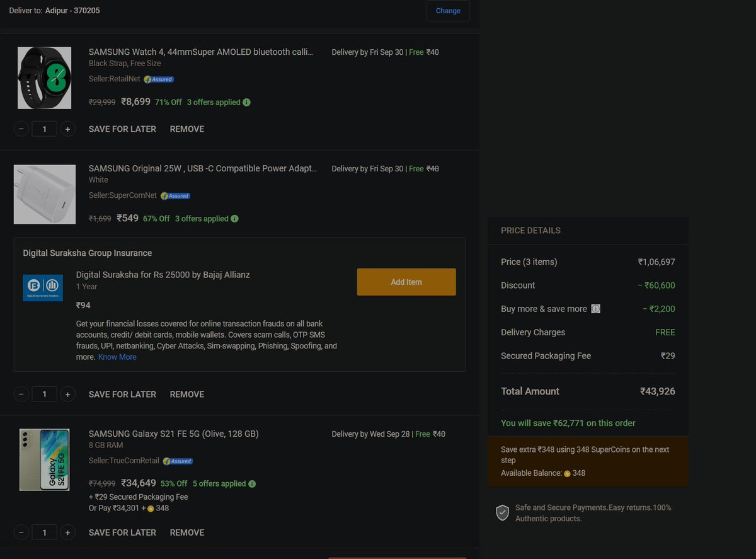Increase quantity of Samsung 25W Power Adapter
The image size is (756, 559).
click(x=67, y=395)
